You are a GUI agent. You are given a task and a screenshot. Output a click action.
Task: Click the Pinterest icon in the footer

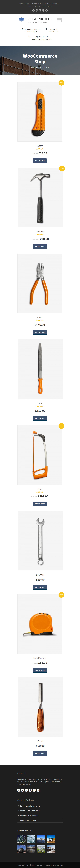(x=34, y=790)
